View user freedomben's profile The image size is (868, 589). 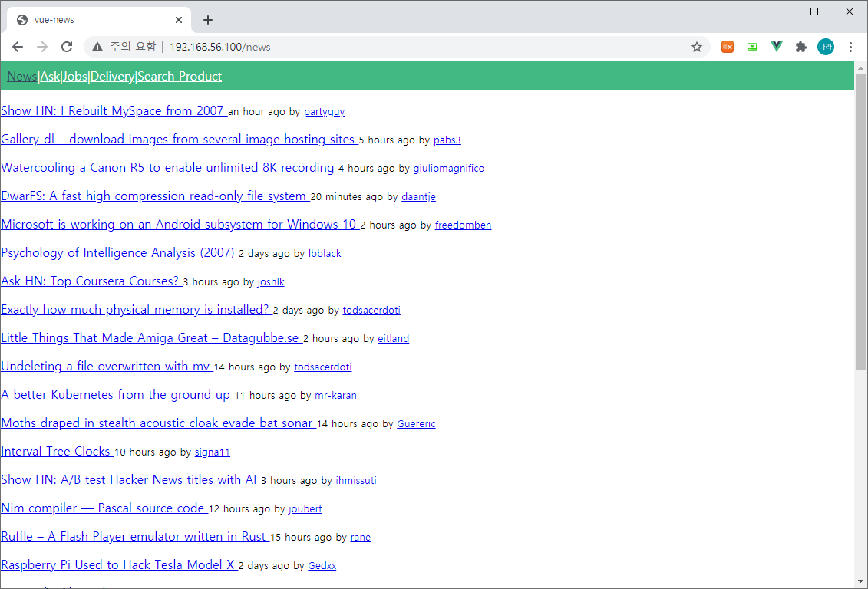coord(464,225)
